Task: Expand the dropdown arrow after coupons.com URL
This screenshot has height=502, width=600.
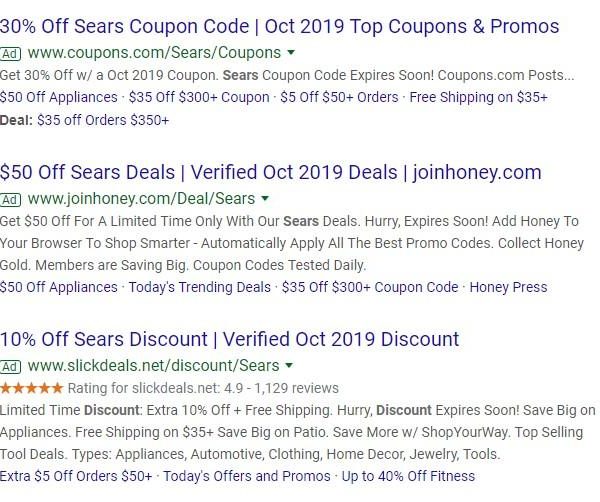Action: coord(290,52)
